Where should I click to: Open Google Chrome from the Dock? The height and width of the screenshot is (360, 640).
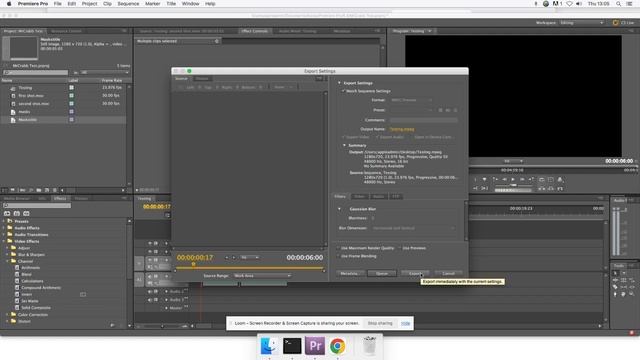[x=338, y=346]
